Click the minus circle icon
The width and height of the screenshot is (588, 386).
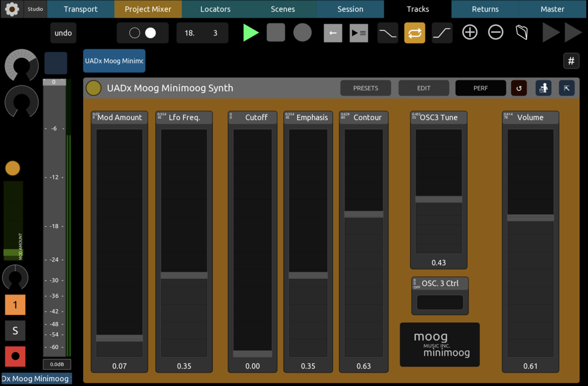coord(496,32)
